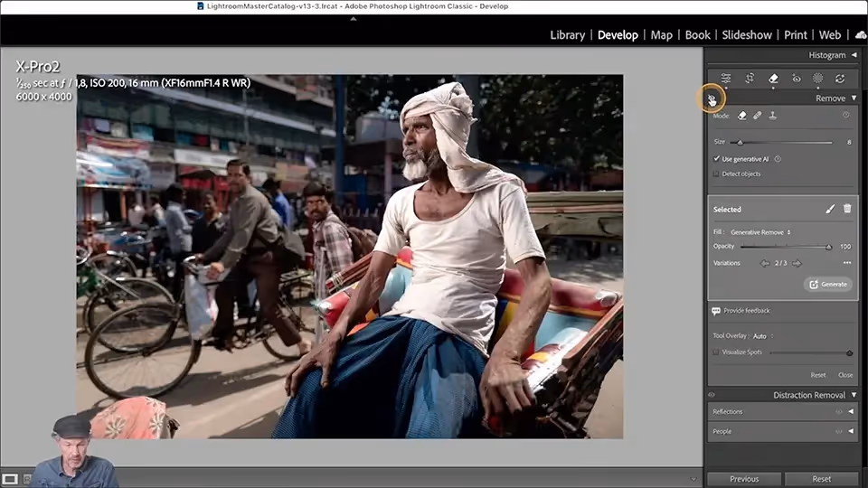The height and width of the screenshot is (488, 868).
Task: Open the Slideshow module
Action: [747, 35]
